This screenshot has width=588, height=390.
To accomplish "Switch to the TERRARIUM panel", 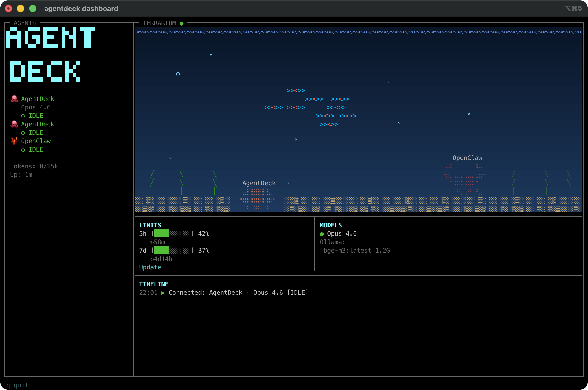I will (159, 23).
